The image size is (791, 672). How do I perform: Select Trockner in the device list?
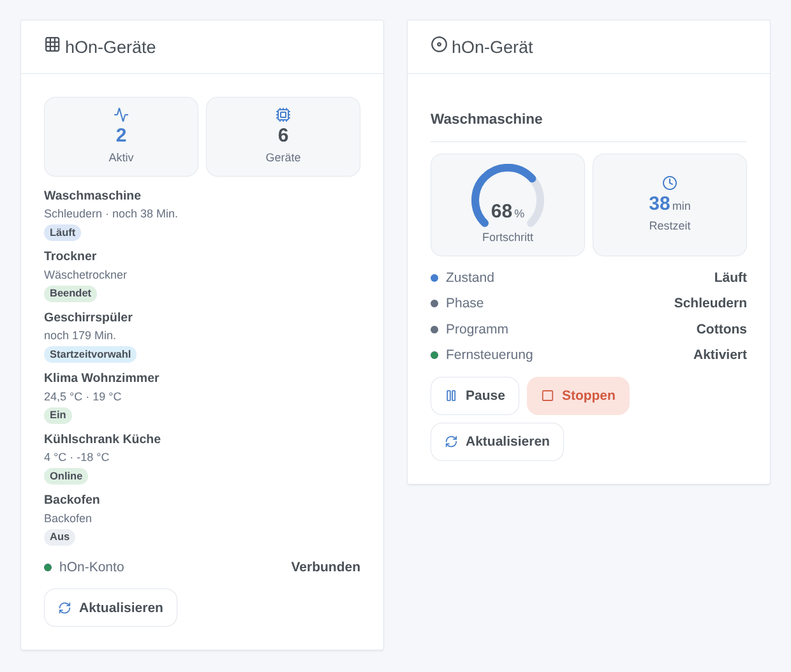pyautogui.click(x=70, y=256)
